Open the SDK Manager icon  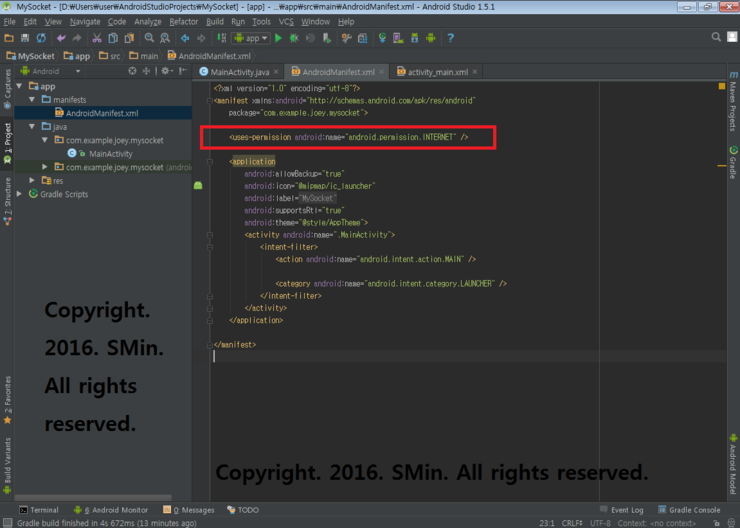coord(414,38)
